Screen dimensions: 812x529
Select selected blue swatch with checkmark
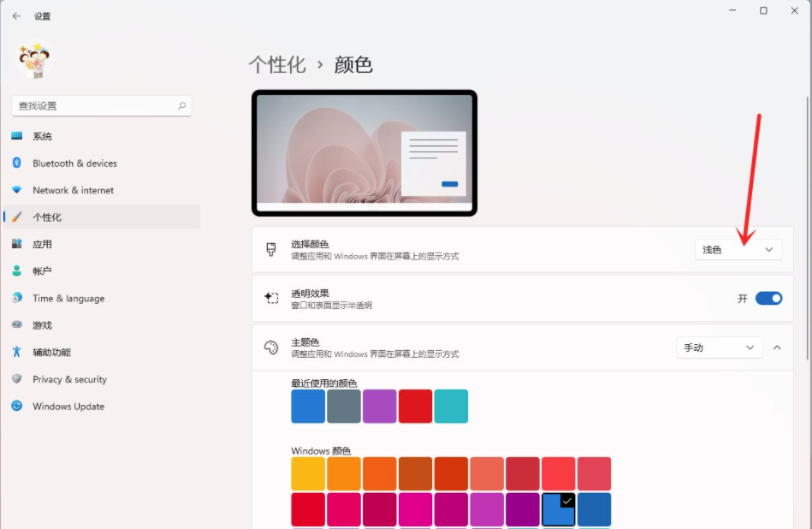coord(558,509)
